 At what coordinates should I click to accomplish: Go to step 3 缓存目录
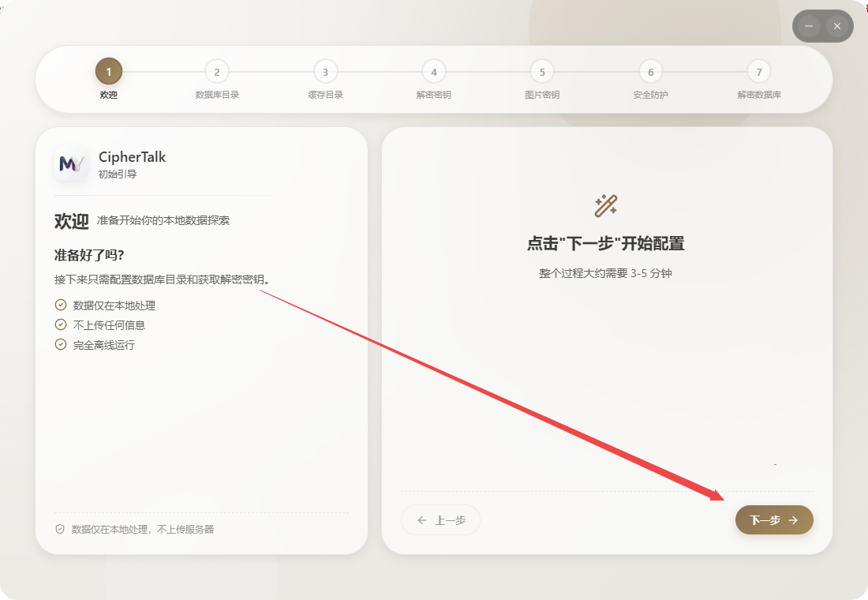[x=325, y=72]
